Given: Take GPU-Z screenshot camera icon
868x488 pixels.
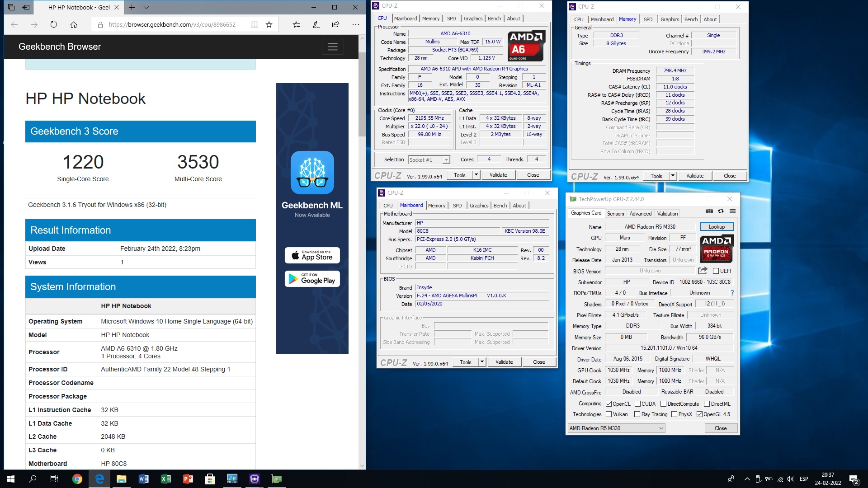Looking at the screenshot, I should pos(709,211).
